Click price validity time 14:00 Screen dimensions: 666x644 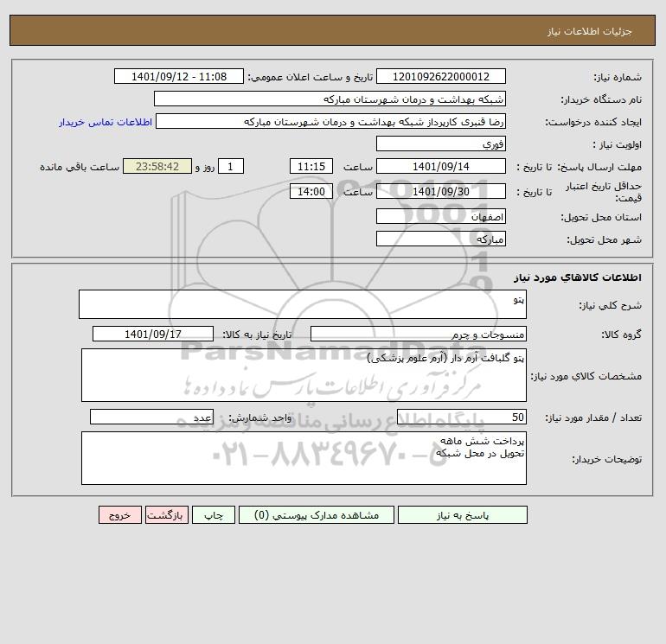[311, 191]
